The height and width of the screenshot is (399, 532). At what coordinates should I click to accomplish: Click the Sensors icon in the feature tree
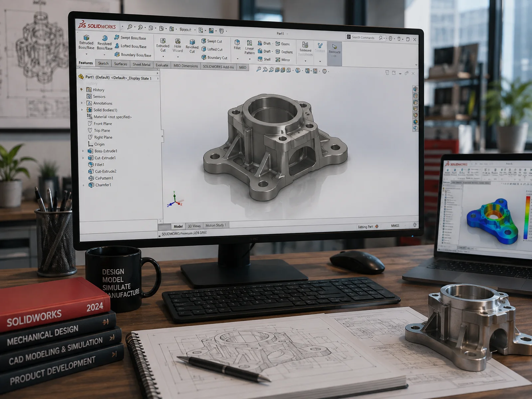[89, 96]
